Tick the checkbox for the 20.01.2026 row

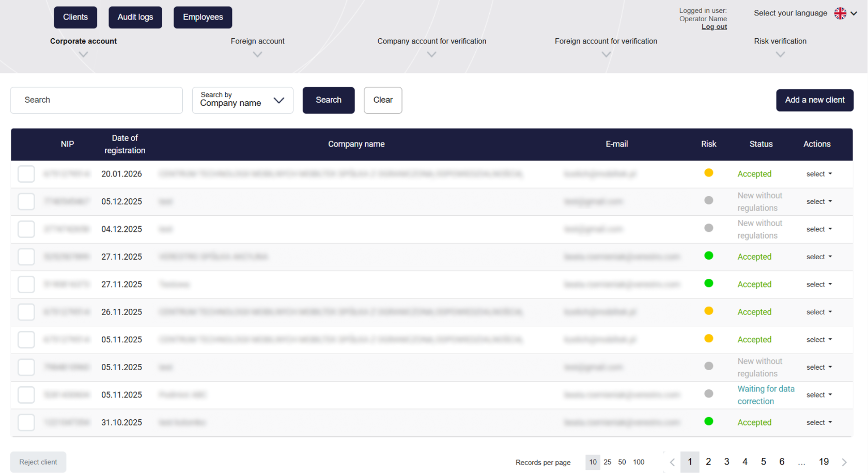pos(26,174)
